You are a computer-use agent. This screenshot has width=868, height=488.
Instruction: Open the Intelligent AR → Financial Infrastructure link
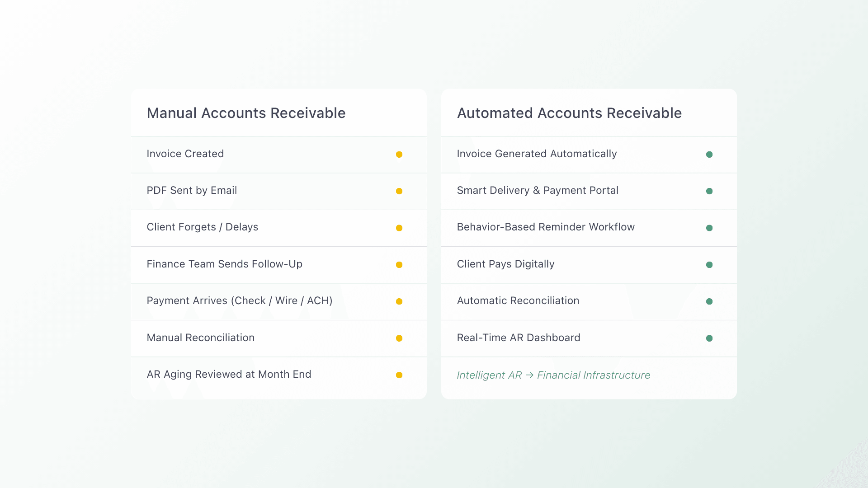553,375
